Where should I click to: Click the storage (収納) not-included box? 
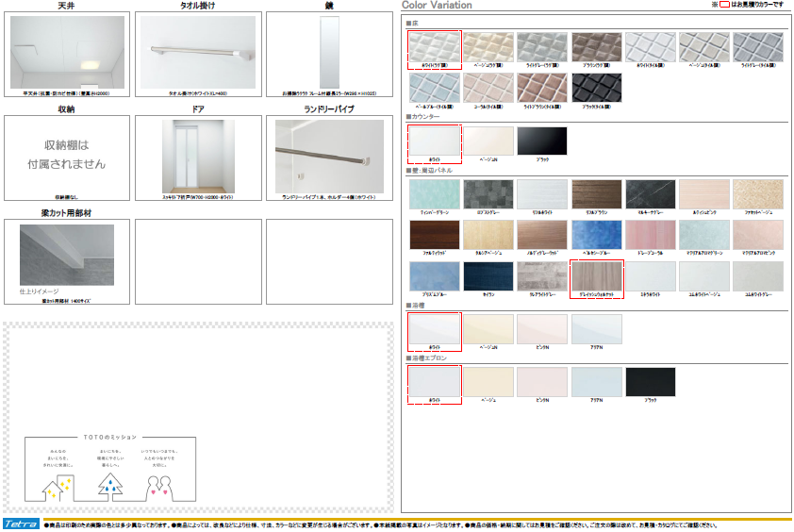[66, 157]
